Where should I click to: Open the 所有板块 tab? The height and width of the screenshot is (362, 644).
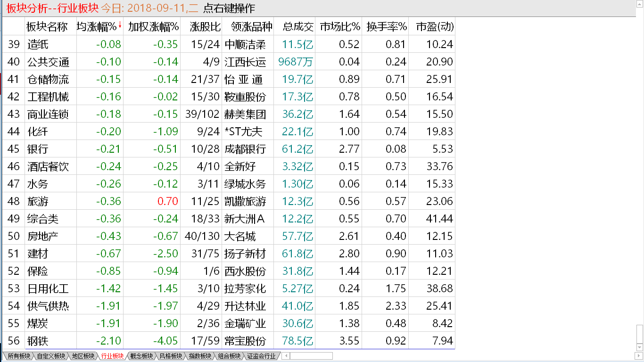pos(19,356)
